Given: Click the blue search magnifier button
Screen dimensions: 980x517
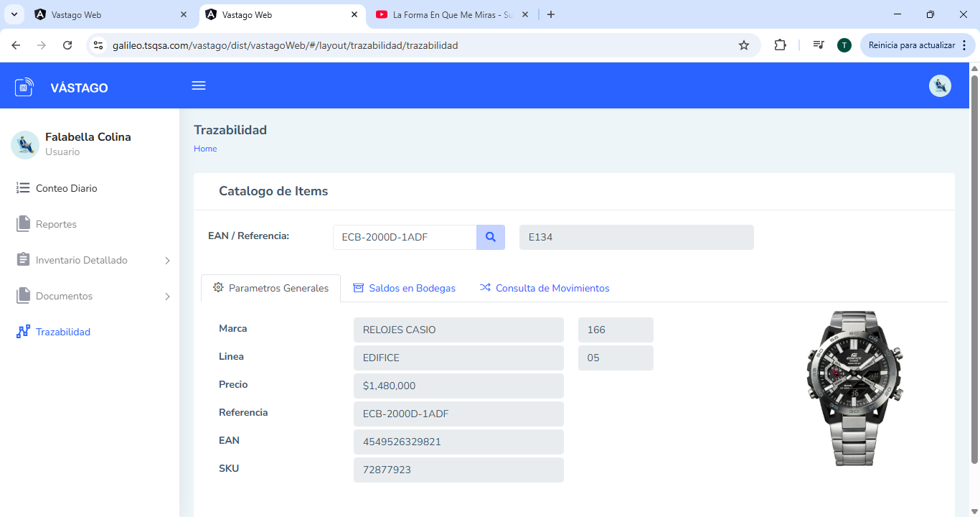Looking at the screenshot, I should 491,237.
